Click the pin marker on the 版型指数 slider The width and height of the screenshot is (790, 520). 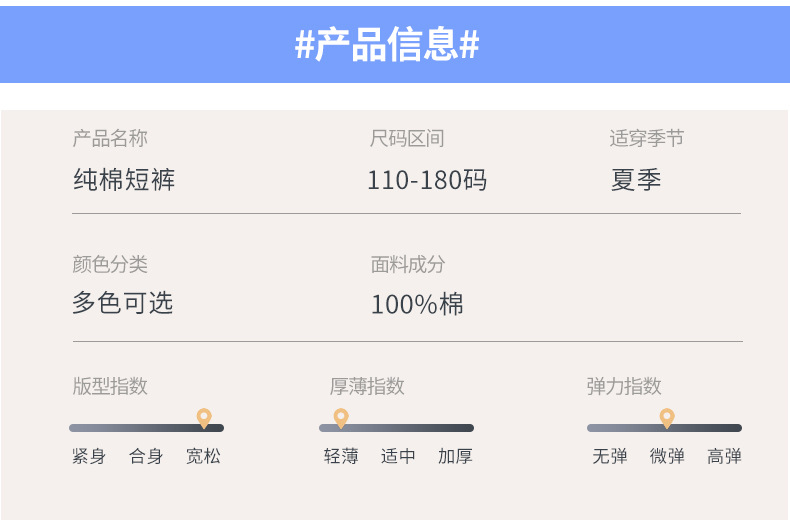click(204, 417)
